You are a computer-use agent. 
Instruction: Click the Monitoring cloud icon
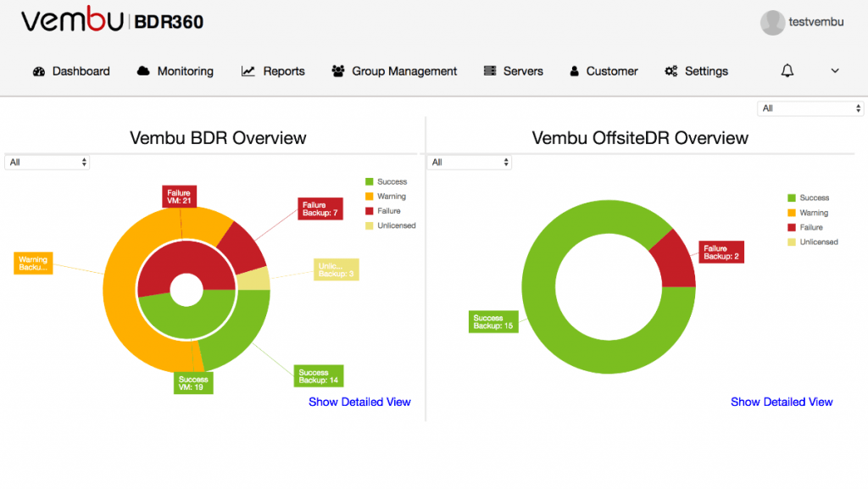pos(143,71)
